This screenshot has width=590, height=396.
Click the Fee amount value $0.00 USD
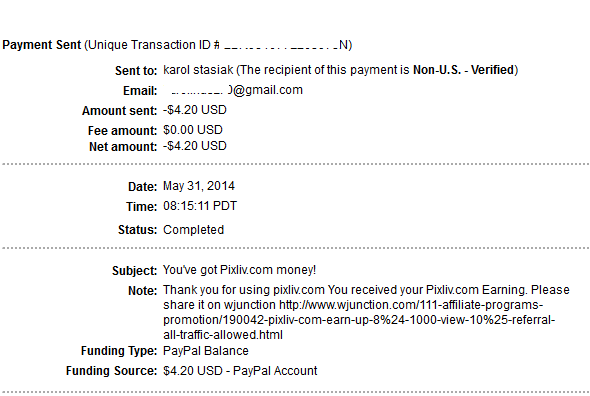click(193, 130)
